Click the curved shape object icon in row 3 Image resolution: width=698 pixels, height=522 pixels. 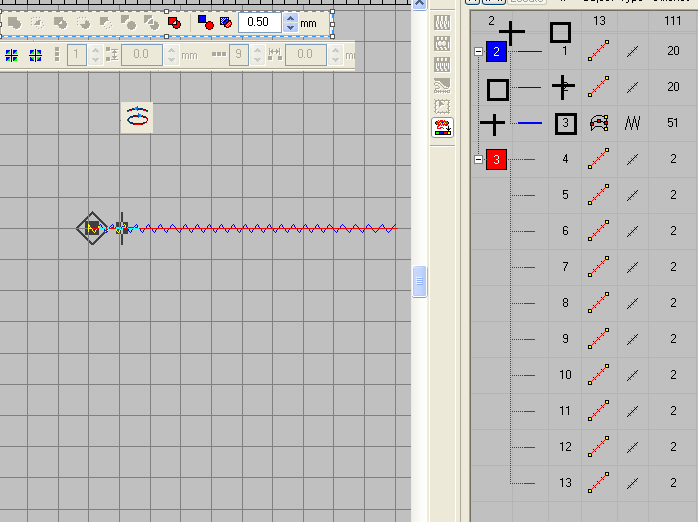pos(599,123)
